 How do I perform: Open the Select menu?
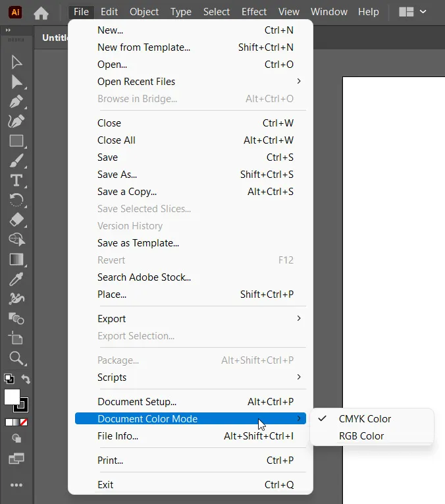click(217, 12)
